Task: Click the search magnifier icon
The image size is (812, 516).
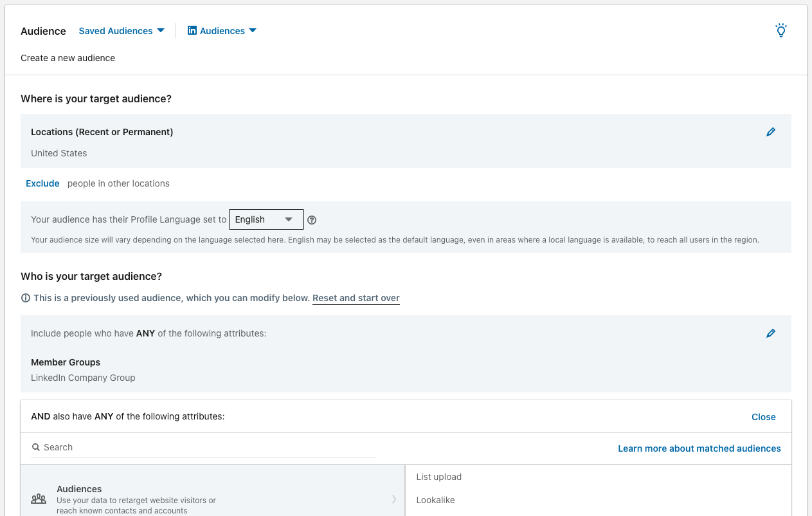Action: coord(36,447)
